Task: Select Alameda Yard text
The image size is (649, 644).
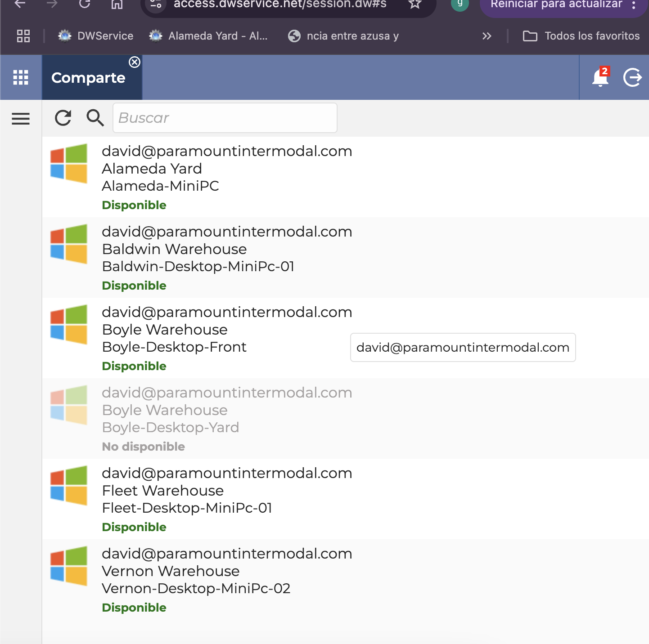Action: (x=152, y=169)
